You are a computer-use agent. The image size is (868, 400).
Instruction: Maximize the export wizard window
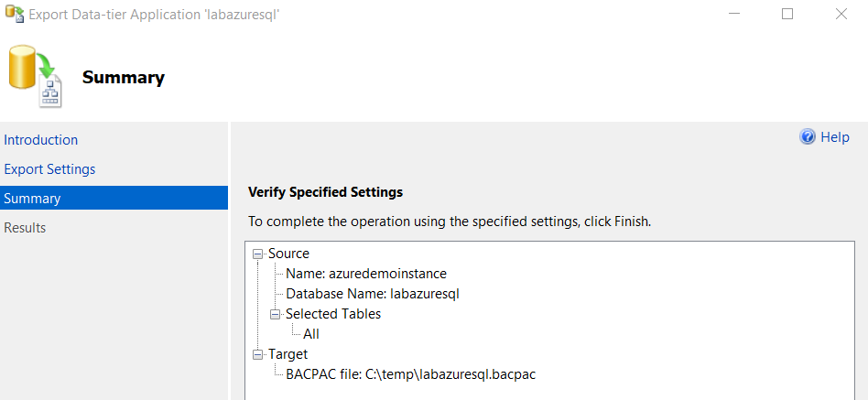(x=787, y=15)
